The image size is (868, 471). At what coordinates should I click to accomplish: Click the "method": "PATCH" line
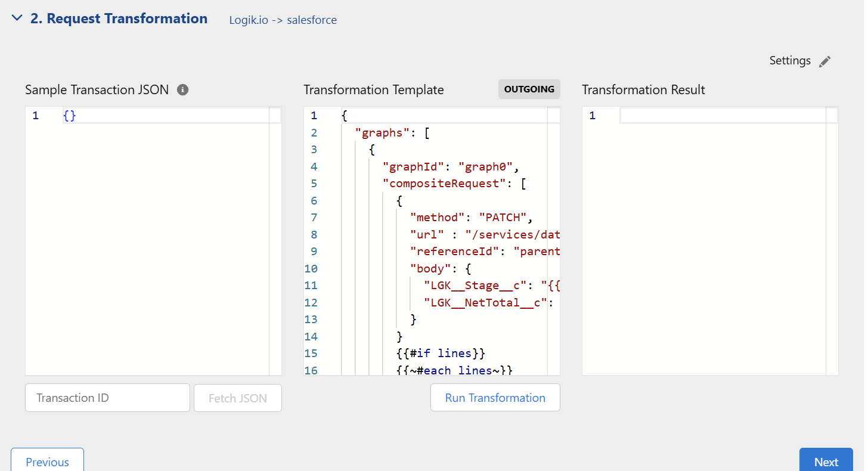pyautogui.click(x=472, y=218)
